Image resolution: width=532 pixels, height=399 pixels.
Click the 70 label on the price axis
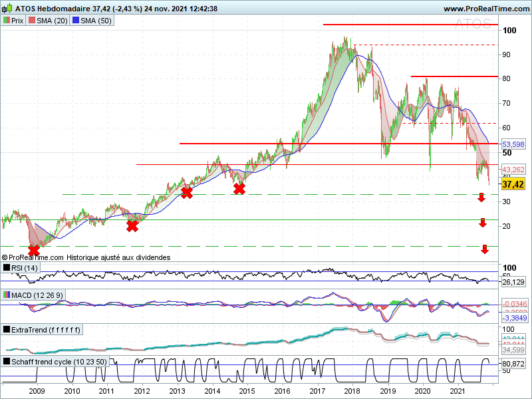pos(507,103)
